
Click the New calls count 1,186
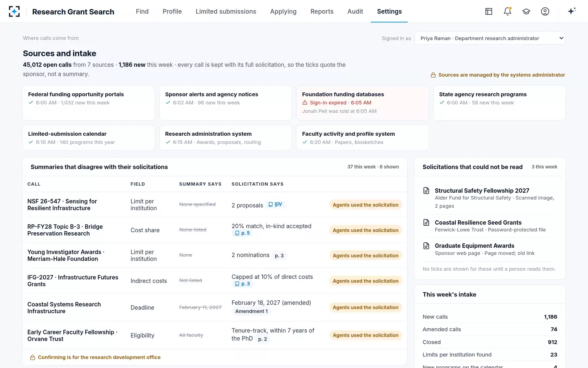coord(550,317)
